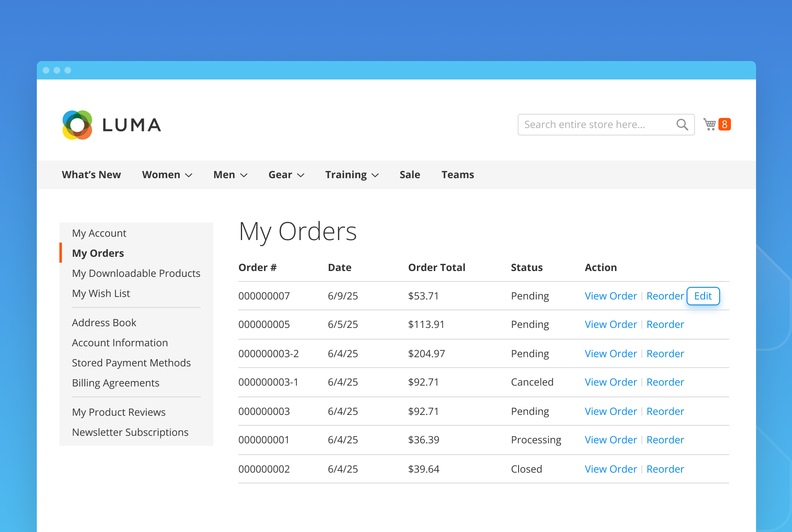Go to Address Book
Viewport: 792px width, 532px height.
pyautogui.click(x=104, y=322)
